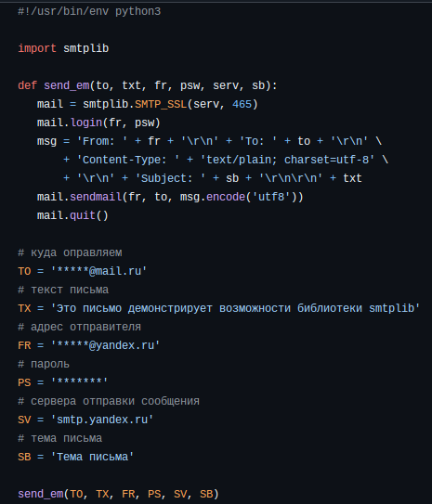Click the mail.quit() line
This screenshot has height=504, width=432.
(72, 215)
